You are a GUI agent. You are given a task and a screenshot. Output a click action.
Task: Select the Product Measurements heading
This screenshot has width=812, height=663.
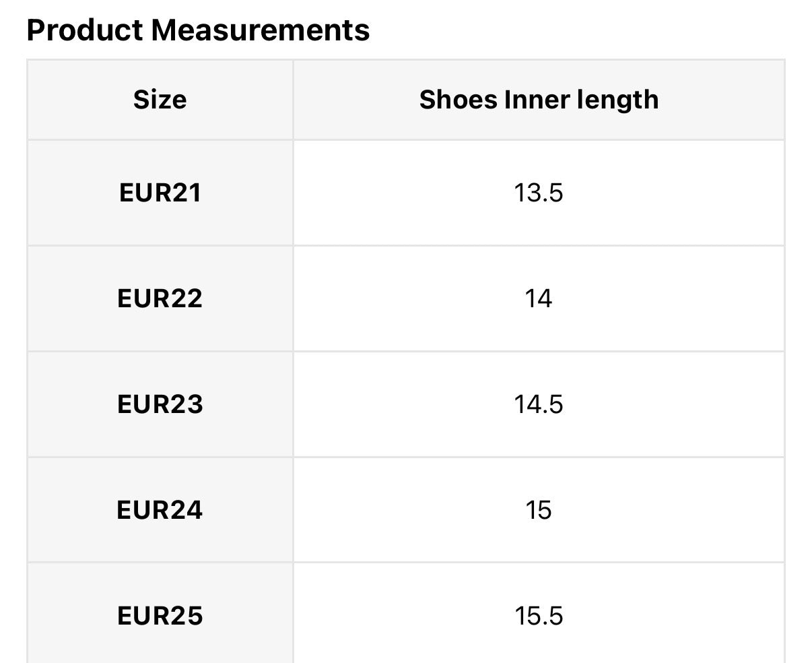[198, 30]
